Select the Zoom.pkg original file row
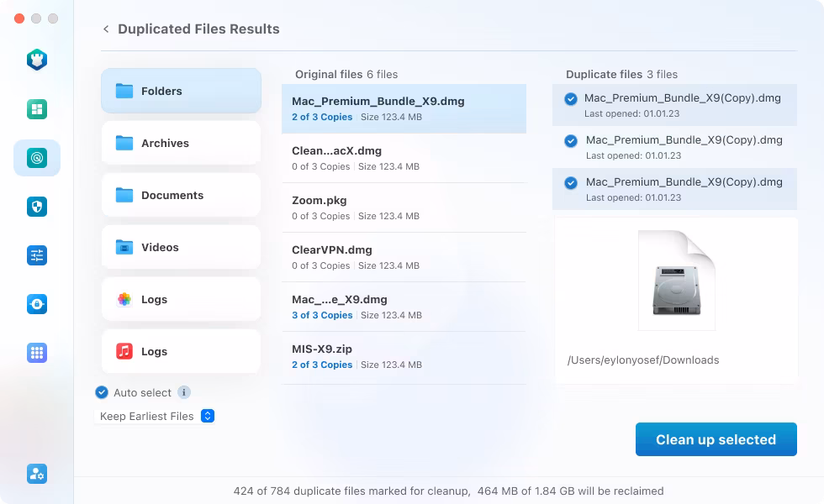 [404, 208]
